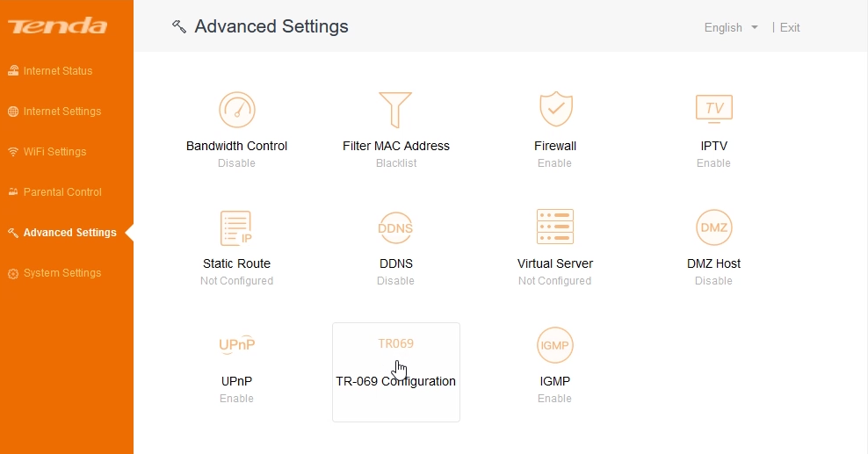This screenshot has height=454, width=868.
Task: Click the Tenda logo
Action: tap(58, 25)
